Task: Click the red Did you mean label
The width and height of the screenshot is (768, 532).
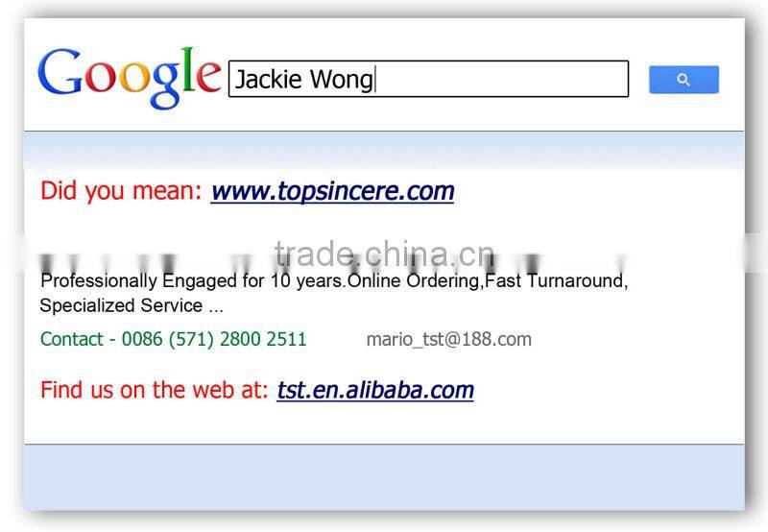Action: [121, 190]
